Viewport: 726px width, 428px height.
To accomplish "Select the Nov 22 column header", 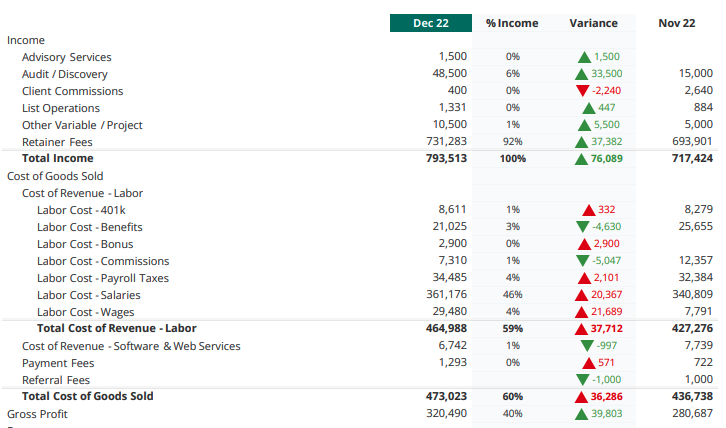I will click(677, 23).
